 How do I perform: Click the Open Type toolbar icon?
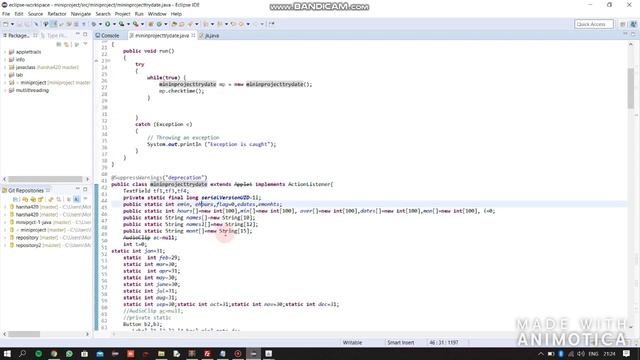175,24
